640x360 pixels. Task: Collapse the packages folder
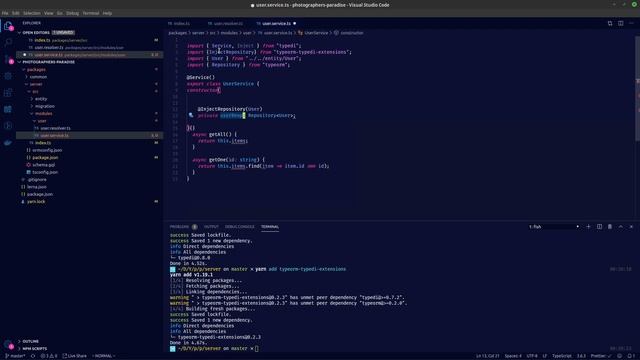[36, 69]
